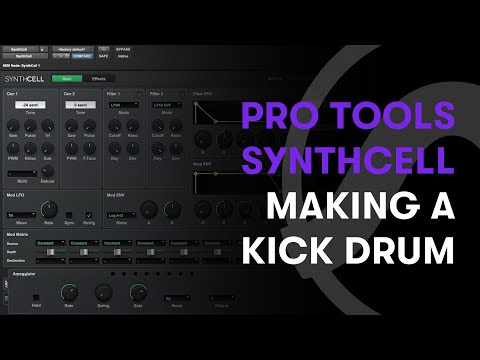The width and height of the screenshot is (480, 360).
Task: Click the Filter 2 Cutoff knob
Action: 158,126
